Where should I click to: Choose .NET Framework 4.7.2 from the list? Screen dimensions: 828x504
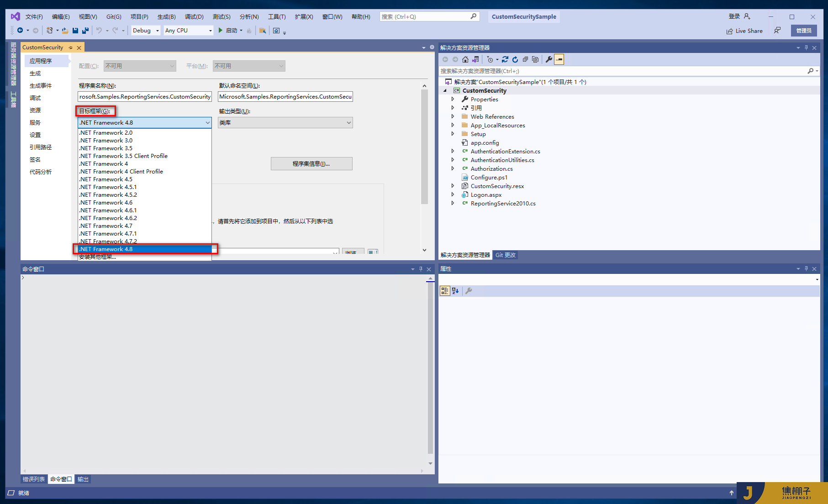pyautogui.click(x=145, y=241)
